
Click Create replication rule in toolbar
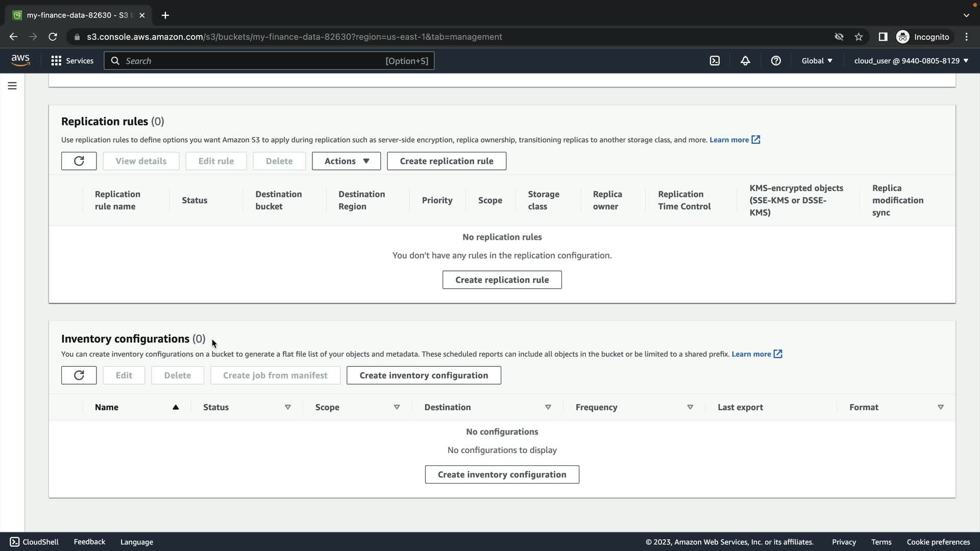pos(446,161)
